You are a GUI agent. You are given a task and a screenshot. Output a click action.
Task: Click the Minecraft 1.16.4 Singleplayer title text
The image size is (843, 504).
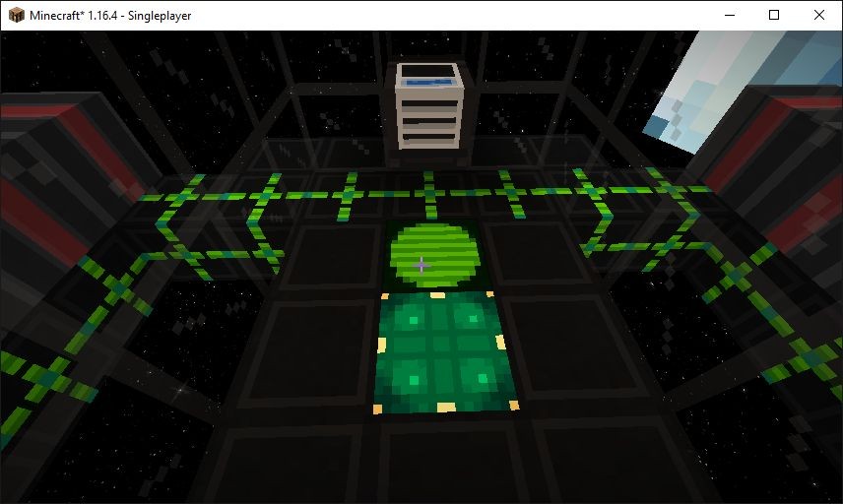[x=110, y=16]
